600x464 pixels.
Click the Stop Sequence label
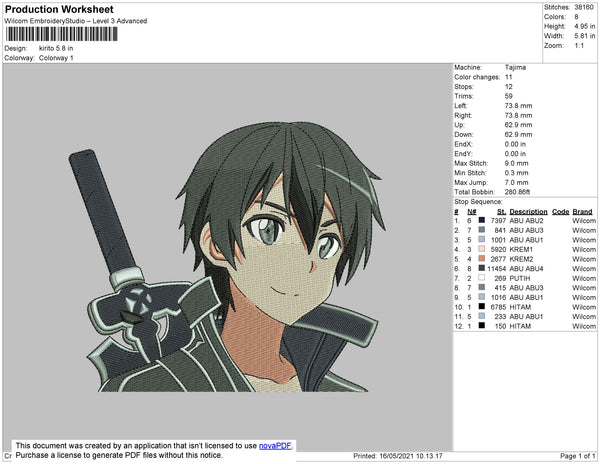coord(478,202)
